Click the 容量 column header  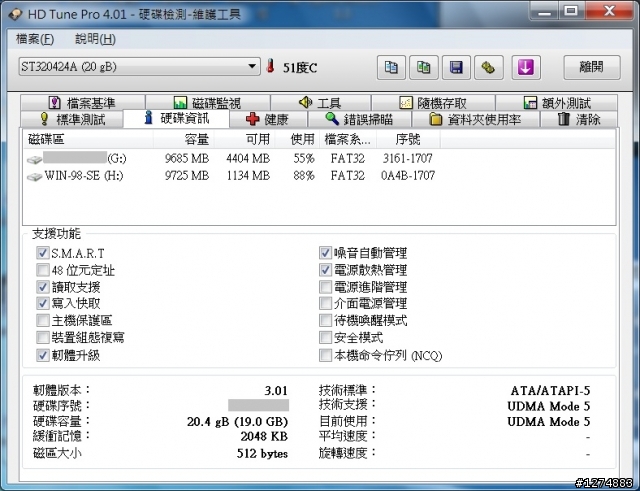(x=184, y=140)
